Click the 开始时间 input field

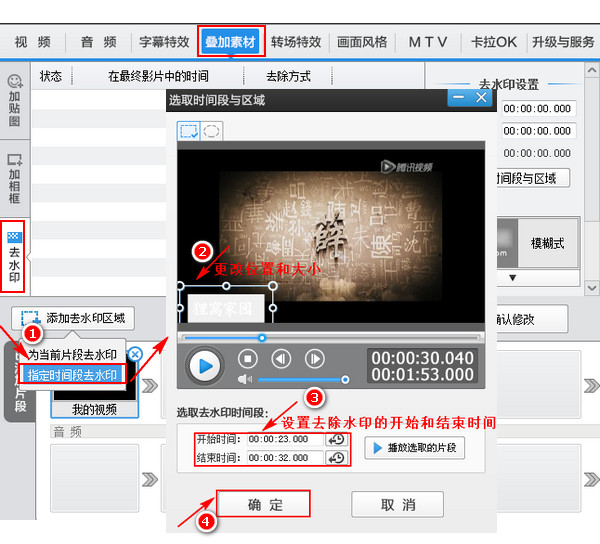[285, 440]
